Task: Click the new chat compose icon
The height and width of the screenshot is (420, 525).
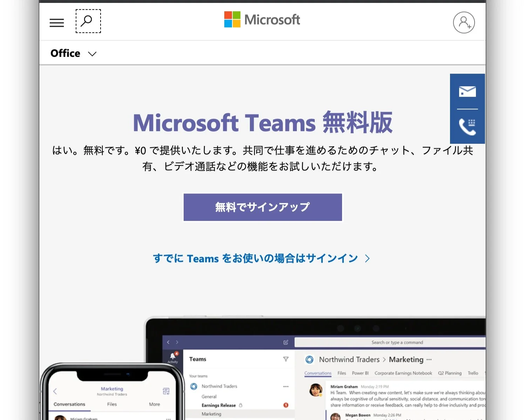Action: pyautogui.click(x=285, y=342)
